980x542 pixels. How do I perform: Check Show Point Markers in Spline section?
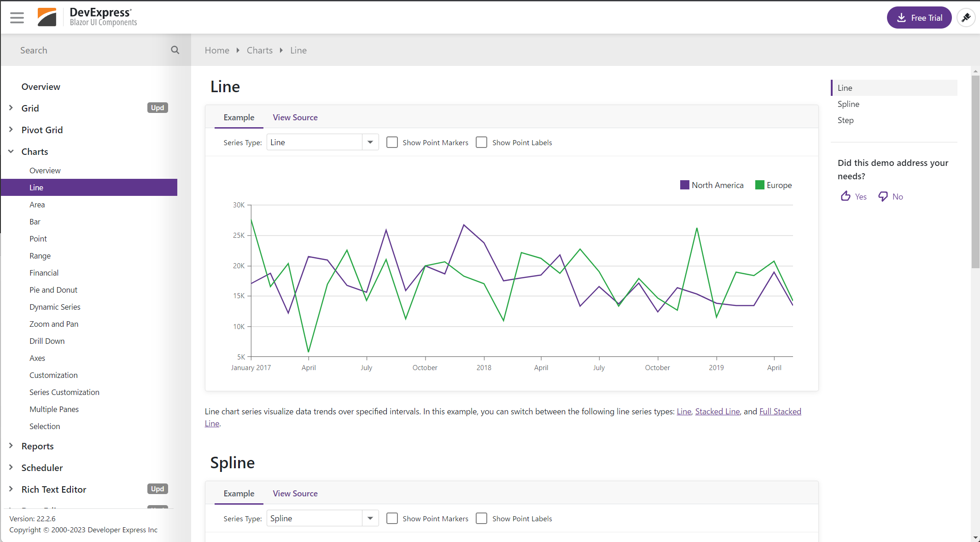[392, 518]
